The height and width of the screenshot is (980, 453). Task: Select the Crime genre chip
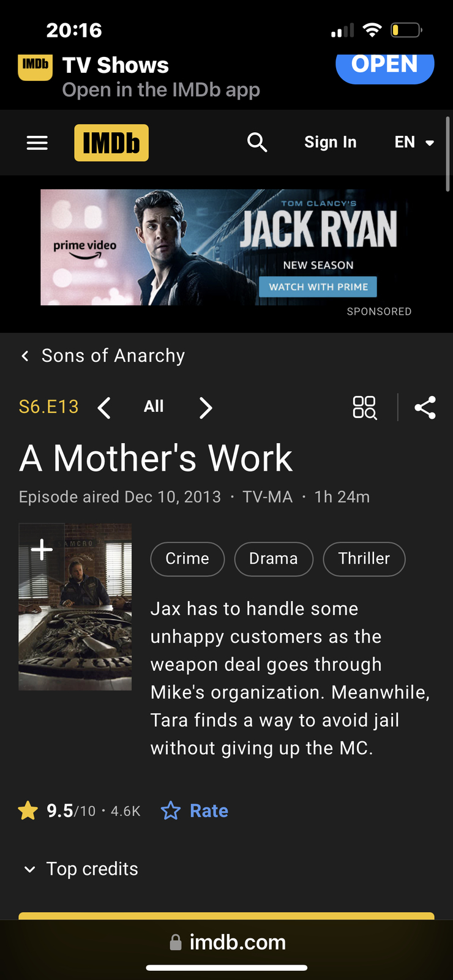(187, 559)
